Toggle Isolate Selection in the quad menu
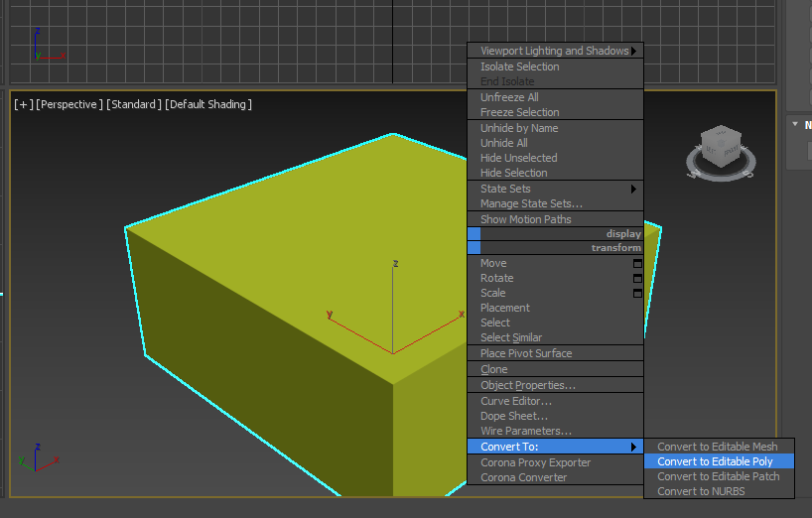Viewport: 812px width, 518px height. coord(519,66)
